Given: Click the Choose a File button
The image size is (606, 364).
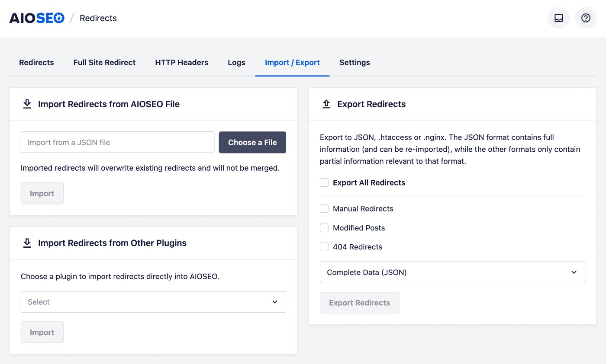Looking at the screenshot, I should point(252,142).
